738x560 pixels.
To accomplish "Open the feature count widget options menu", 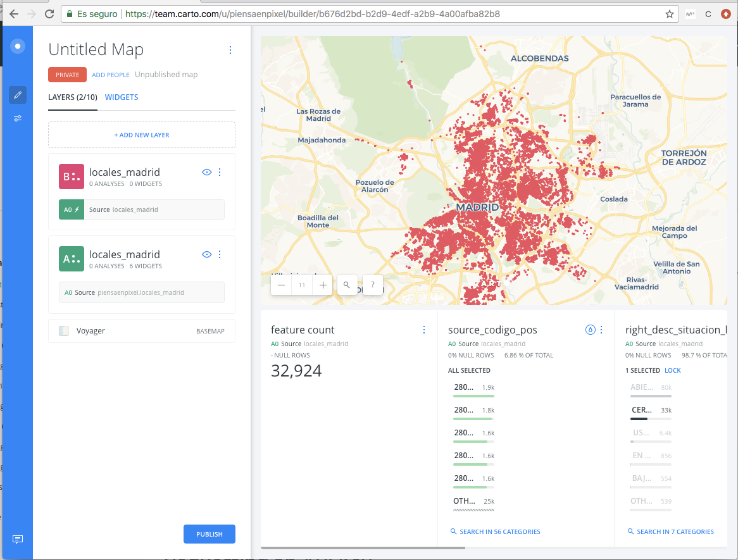I will pyautogui.click(x=424, y=330).
